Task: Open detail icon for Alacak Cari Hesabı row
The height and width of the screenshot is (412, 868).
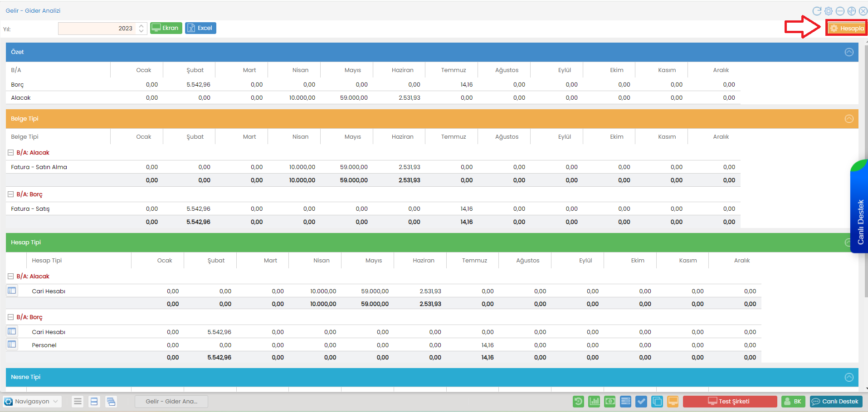Action: pyautogui.click(x=12, y=291)
